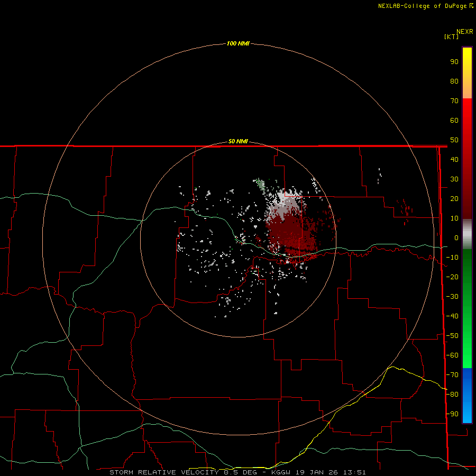Image resolution: width=476 pixels, height=476 pixels.
Task: Click the -70 value on velocity scale
Action: click(452, 375)
